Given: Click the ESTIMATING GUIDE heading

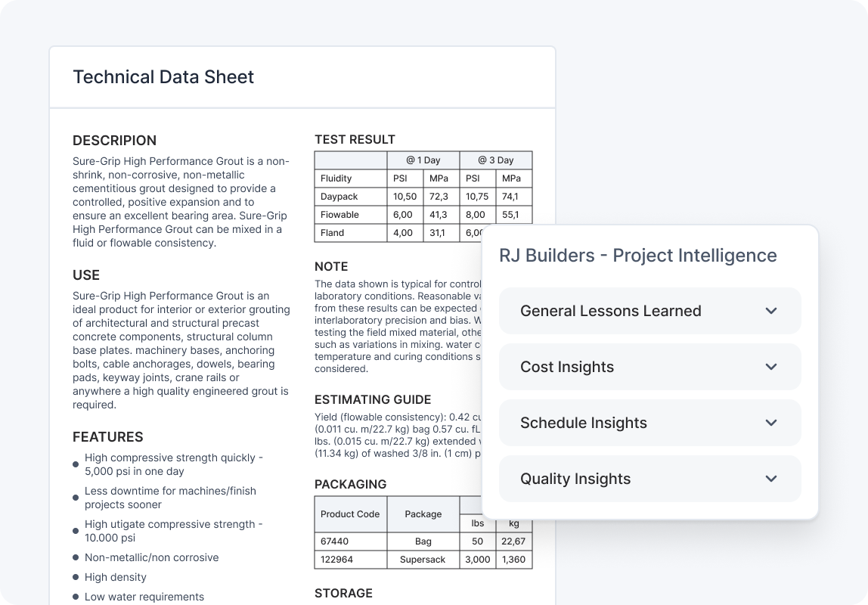Looking at the screenshot, I should coord(372,399).
